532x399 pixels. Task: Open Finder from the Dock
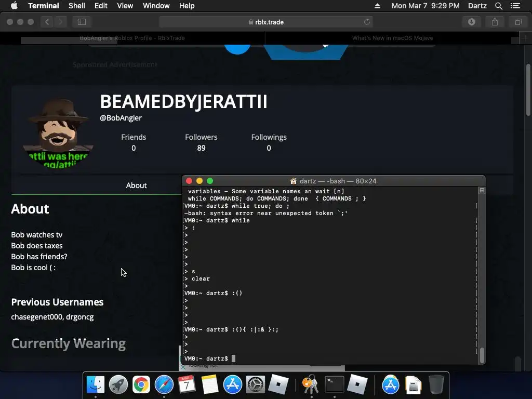tap(96, 385)
